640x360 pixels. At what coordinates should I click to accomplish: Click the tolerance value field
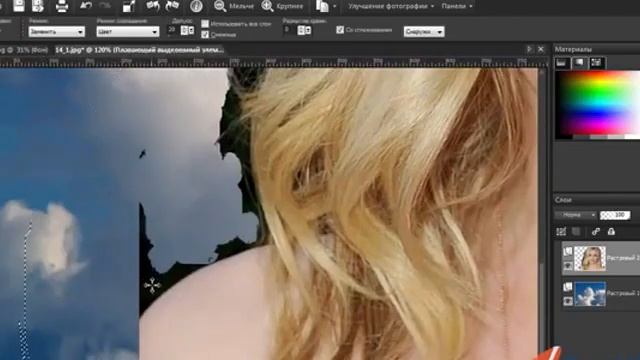pos(173,30)
